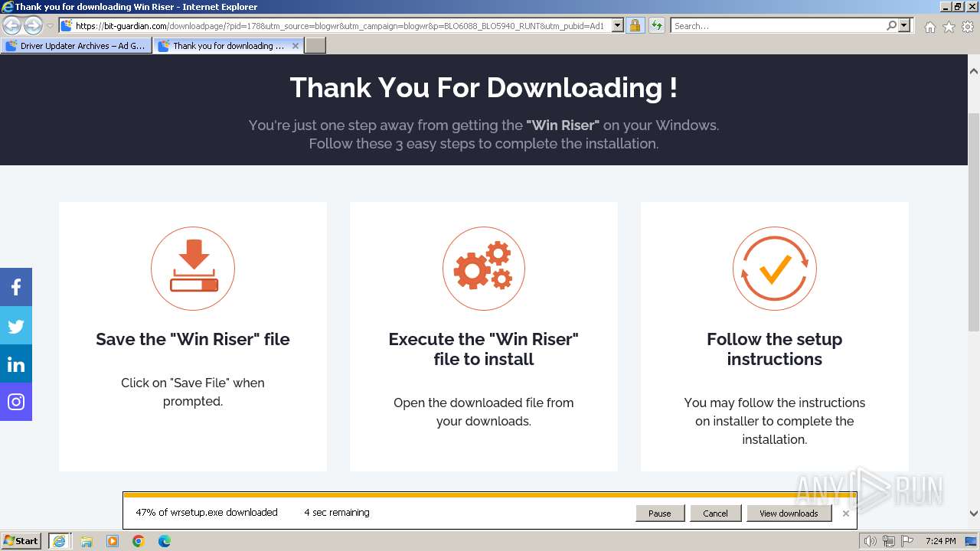980x551 pixels.
Task: Dismiss the download notification bar
Action: click(845, 514)
